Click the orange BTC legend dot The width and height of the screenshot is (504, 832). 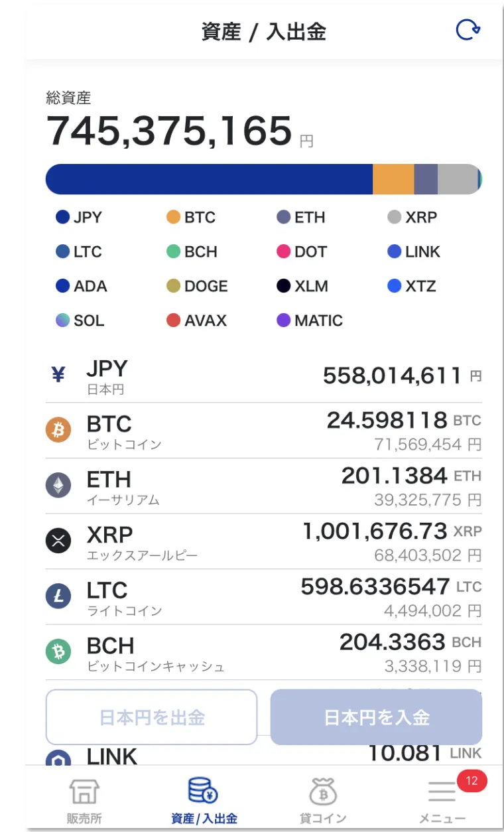(174, 218)
